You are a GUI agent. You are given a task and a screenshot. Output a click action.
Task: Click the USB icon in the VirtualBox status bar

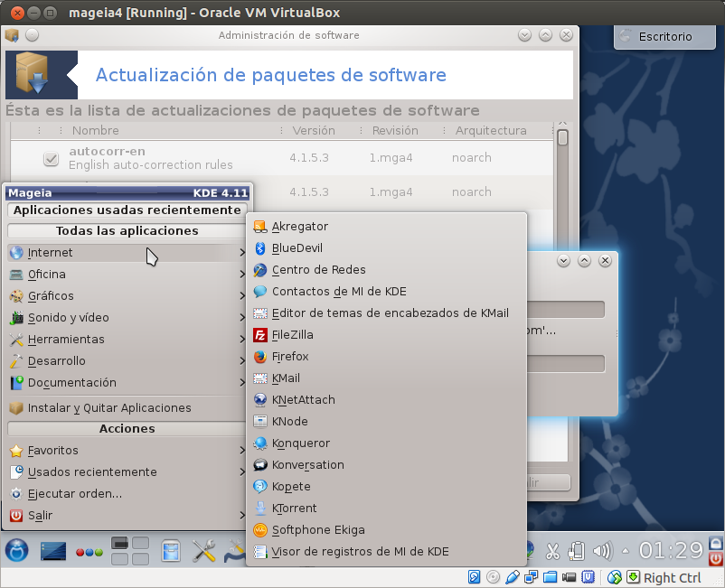[x=513, y=577]
